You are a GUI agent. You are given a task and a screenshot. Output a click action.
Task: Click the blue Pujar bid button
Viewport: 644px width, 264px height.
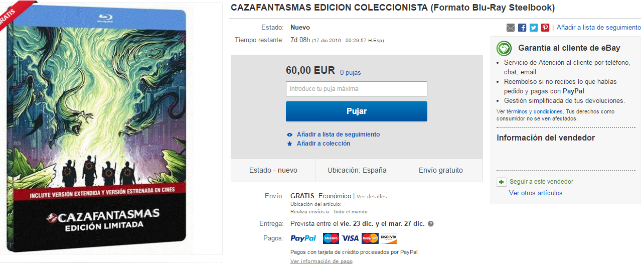(x=356, y=111)
